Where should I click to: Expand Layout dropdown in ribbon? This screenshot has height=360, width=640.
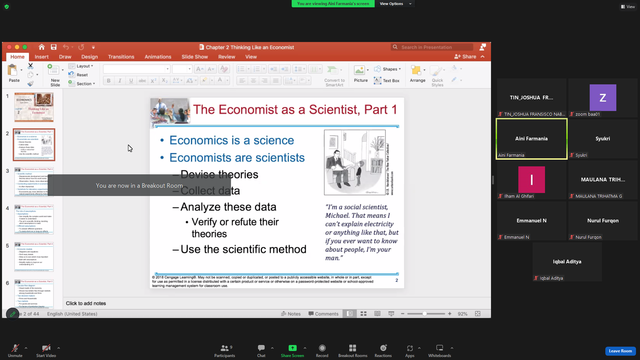click(81, 66)
